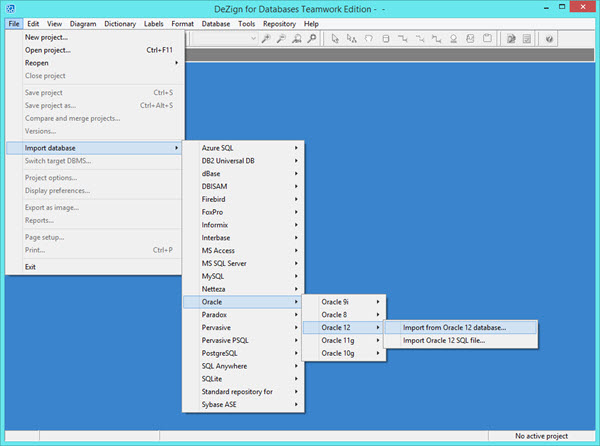Viewport: 600px width, 446px height.
Task: Click the DeZign app icon in title bar
Action: (x=11, y=8)
